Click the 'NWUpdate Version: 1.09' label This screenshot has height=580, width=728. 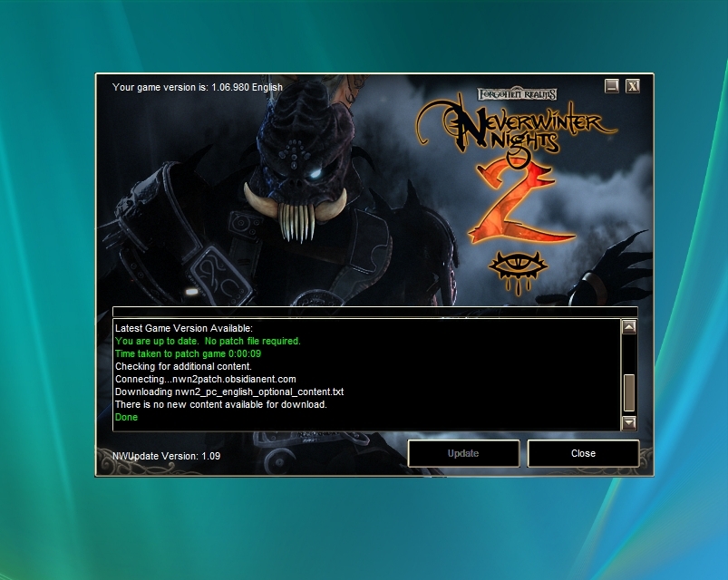click(x=166, y=456)
